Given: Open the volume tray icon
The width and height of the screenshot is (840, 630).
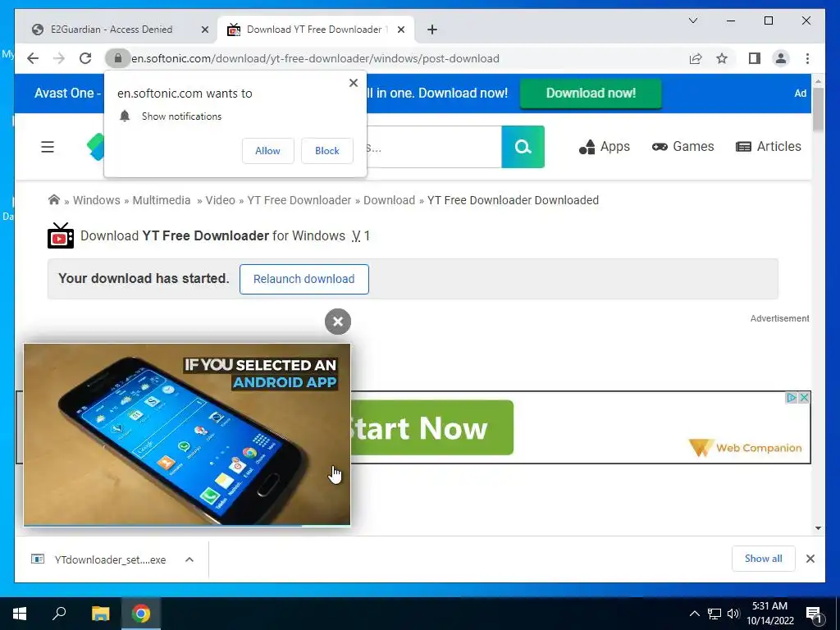Looking at the screenshot, I should 733,614.
